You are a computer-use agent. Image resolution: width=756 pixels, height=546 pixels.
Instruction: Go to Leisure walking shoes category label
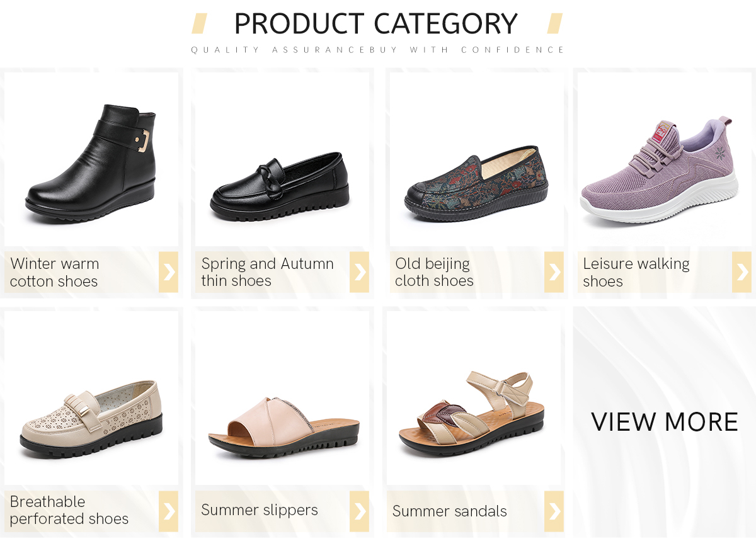[636, 272]
